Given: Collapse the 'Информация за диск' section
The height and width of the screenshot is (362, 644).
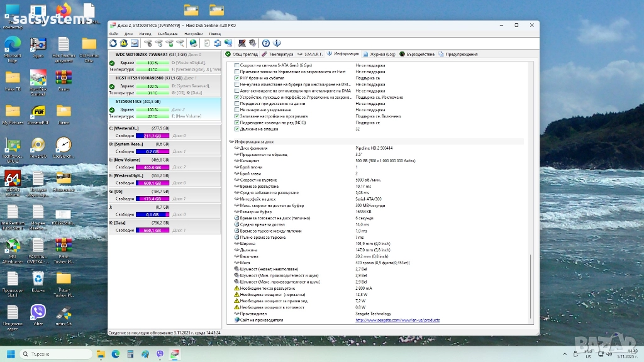Looking at the screenshot, I should 231,141.
